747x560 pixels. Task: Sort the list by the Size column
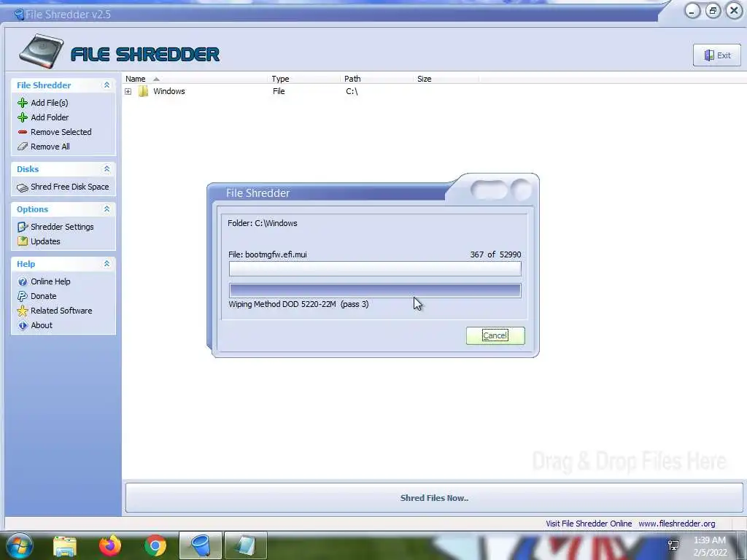[447, 79]
